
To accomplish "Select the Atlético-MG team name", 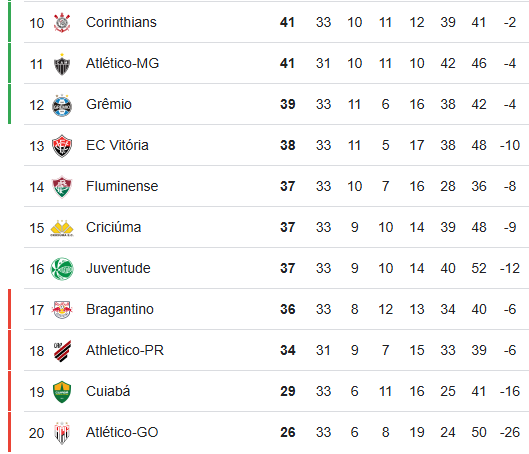I will click(122, 63).
